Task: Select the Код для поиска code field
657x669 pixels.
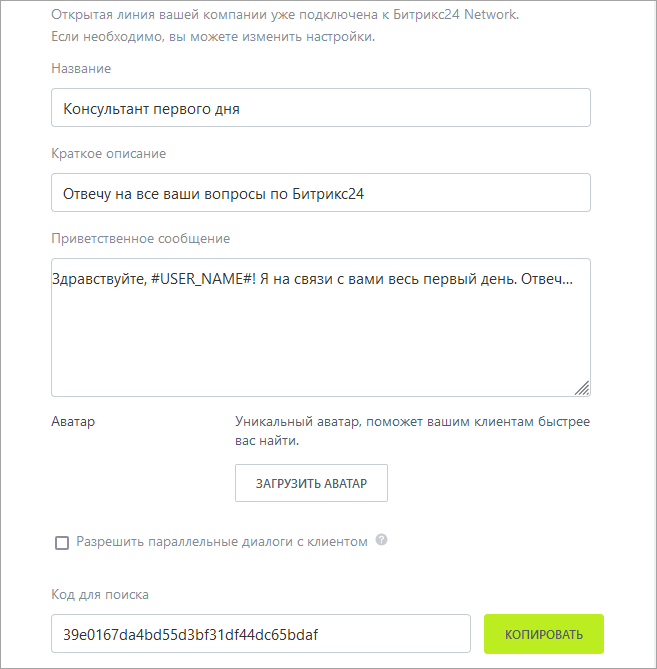Action: 260,634
